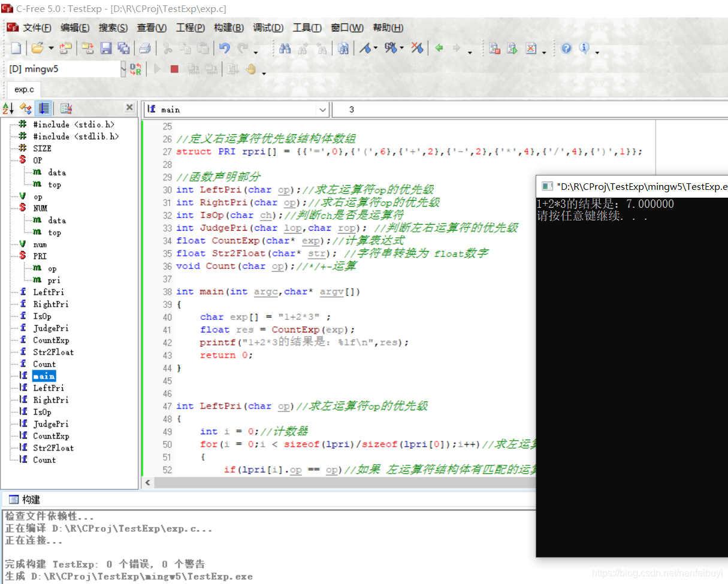Viewport: 728px width, 584px height.
Task: Toggle the highlighted list view icon in symbol panel
Action: (x=43, y=108)
